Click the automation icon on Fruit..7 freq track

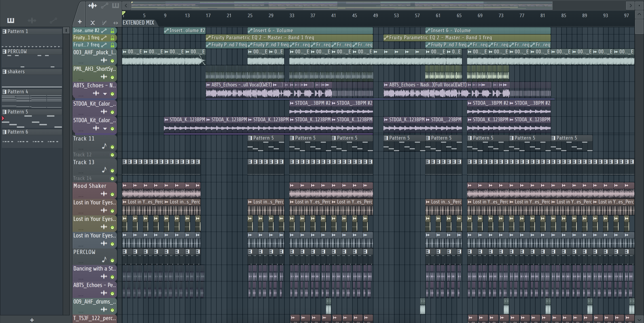coord(104,45)
